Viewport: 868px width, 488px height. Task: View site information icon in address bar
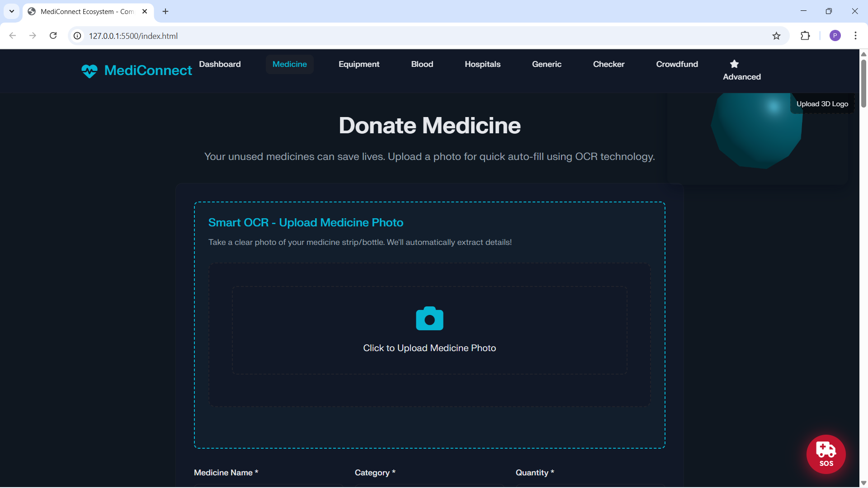tap(78, 36)
